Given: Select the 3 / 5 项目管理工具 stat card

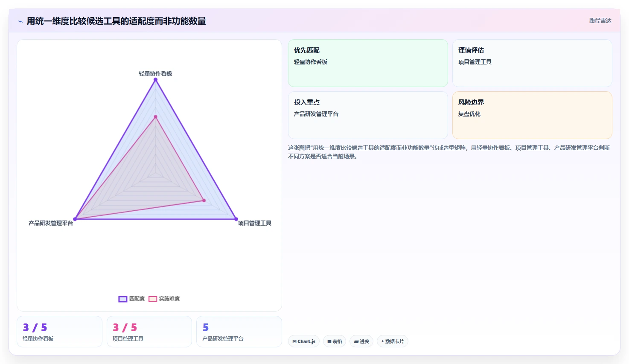Looking at the screenshot, I should 149,332.
